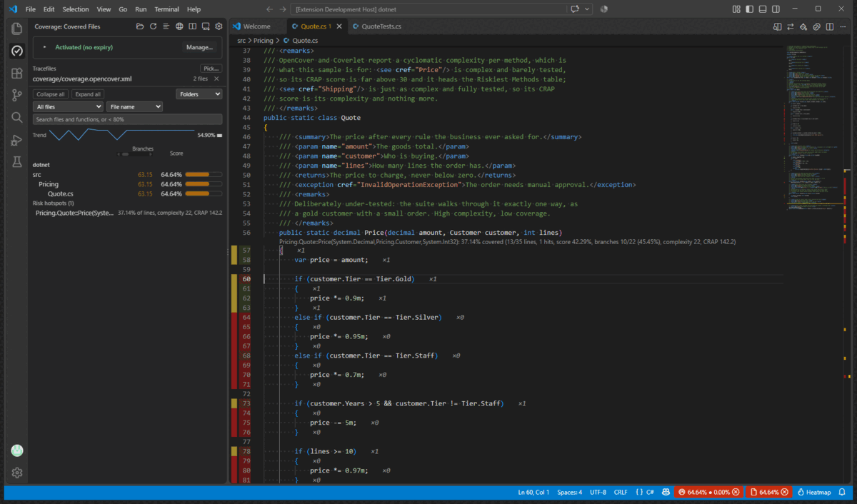Open the Coverage checkmark view in activity bar
Viewport: 857px width, 504px height.
(x=17, y=51)
